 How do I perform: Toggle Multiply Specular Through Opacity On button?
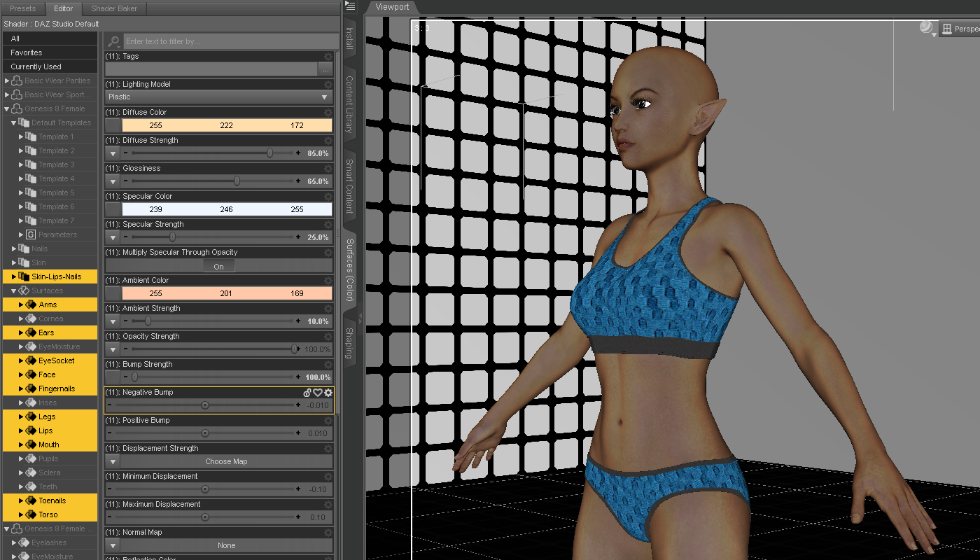pos(219,266)
